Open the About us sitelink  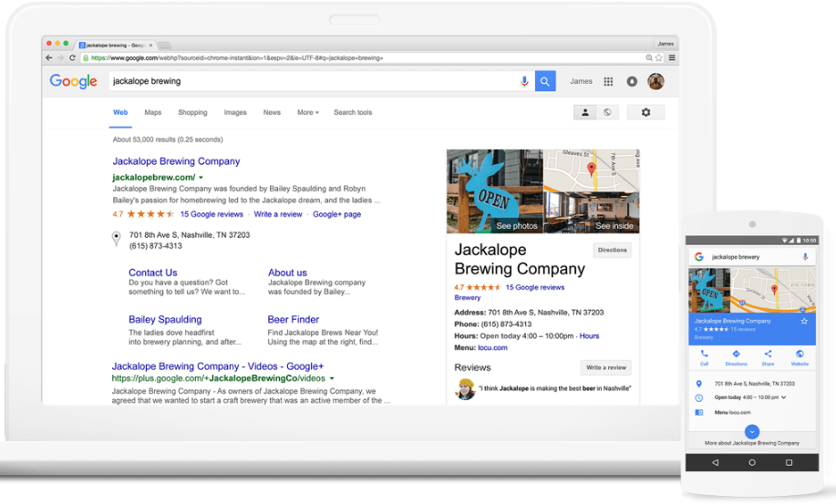287,273
